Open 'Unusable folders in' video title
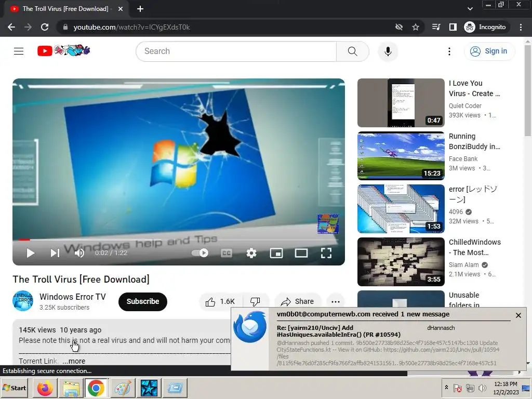This screenshot has height=399, width=532. point(464,299)
